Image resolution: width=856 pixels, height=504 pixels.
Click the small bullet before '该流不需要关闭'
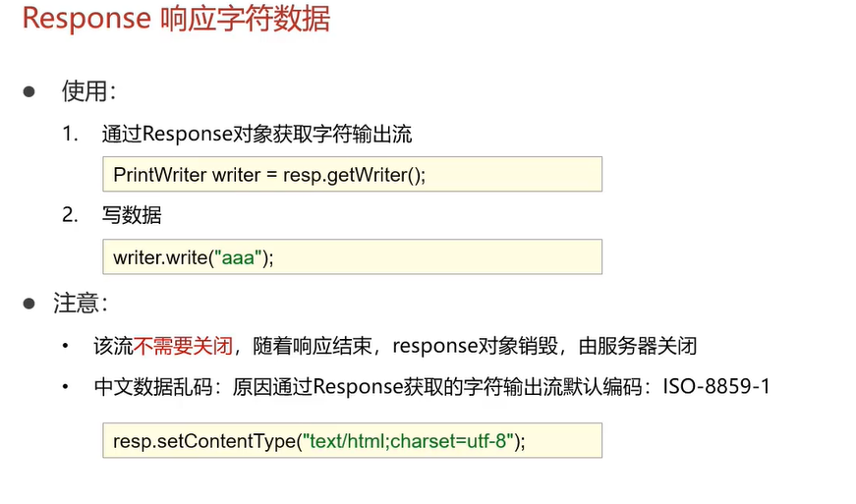pos(66,345)
